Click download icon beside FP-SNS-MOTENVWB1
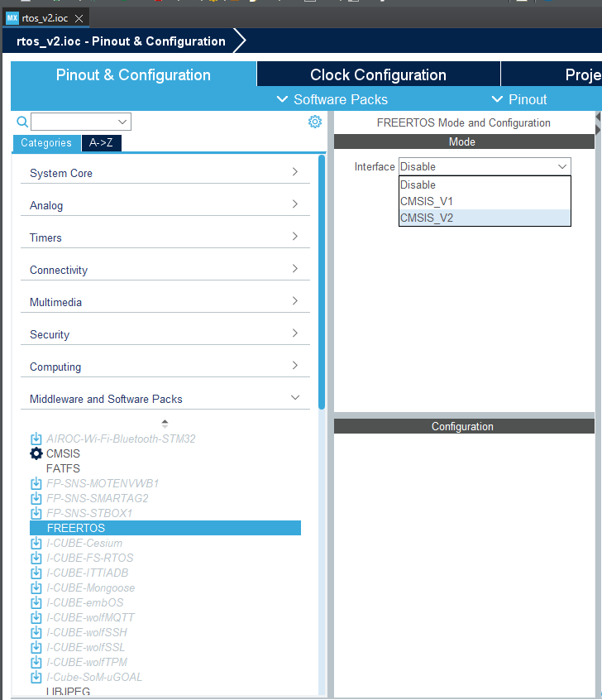 pyautogui.click(x=36, y=483)
